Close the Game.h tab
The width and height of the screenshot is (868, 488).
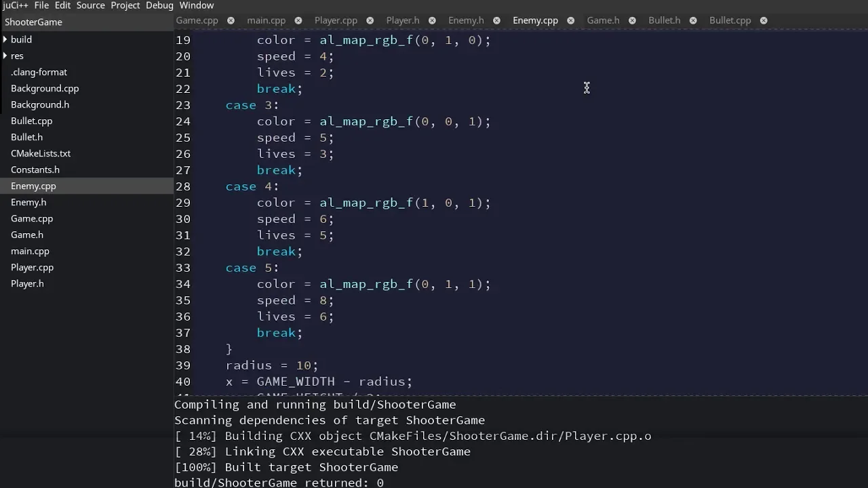pyautogui.click(x=632, y=20)
